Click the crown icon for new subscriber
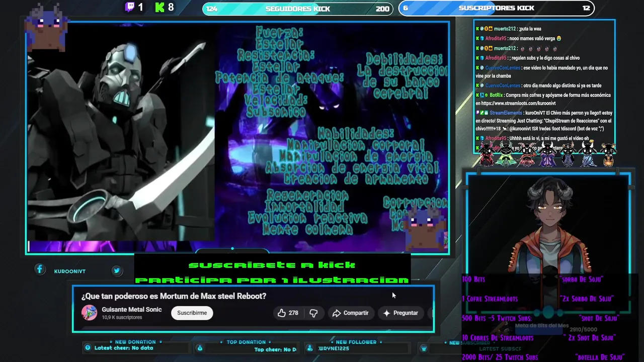 coord(424,348)
